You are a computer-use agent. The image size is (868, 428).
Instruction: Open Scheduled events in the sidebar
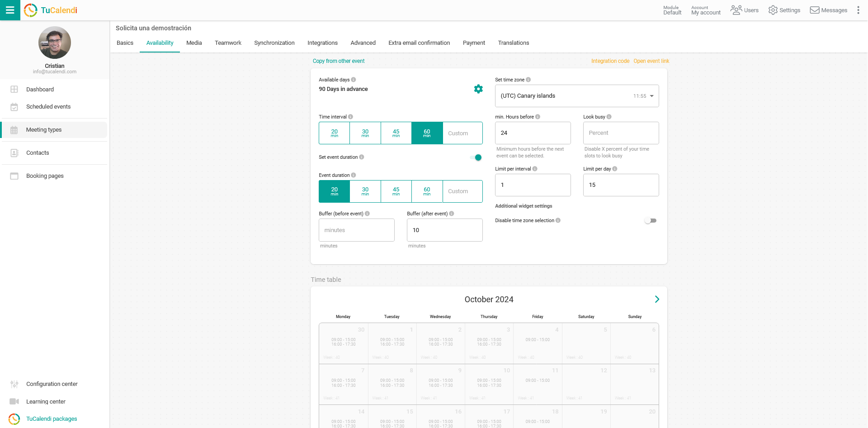point(47,107)
